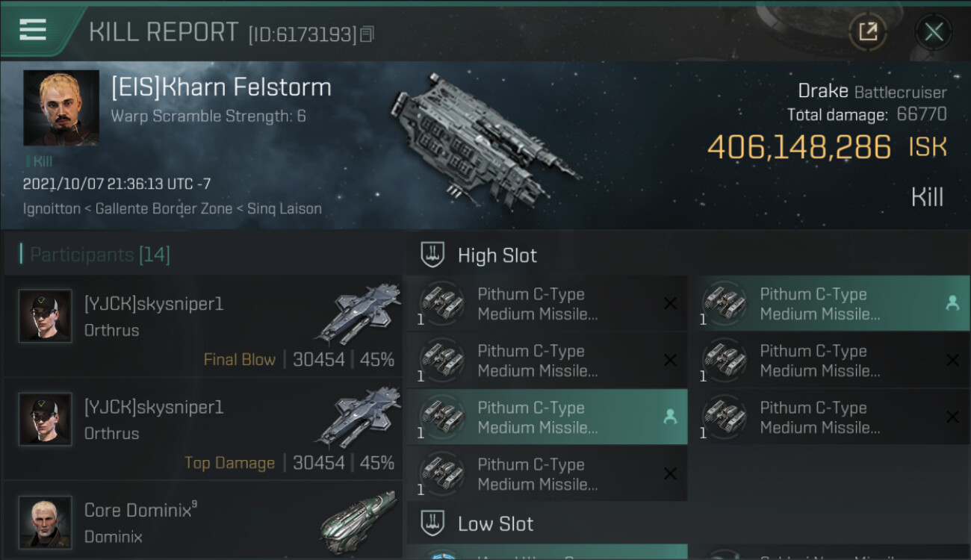
Task: Open Kharn Felstorm's portrait
Action: coord(61,108)
